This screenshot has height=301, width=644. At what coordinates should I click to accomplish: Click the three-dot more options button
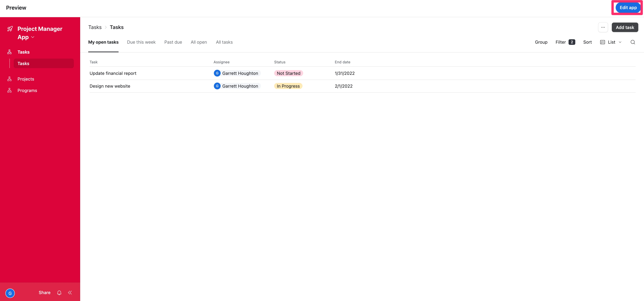pos(603,27)
